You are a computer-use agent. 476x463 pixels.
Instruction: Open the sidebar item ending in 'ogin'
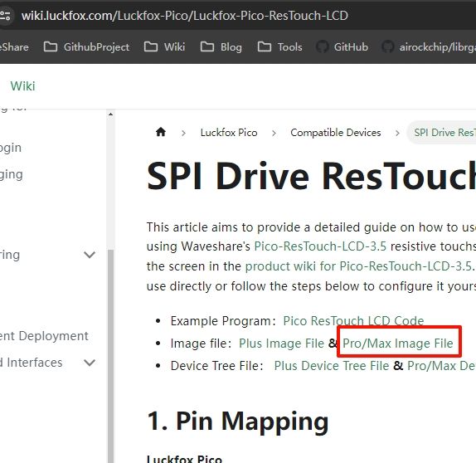tap(11, 148)
